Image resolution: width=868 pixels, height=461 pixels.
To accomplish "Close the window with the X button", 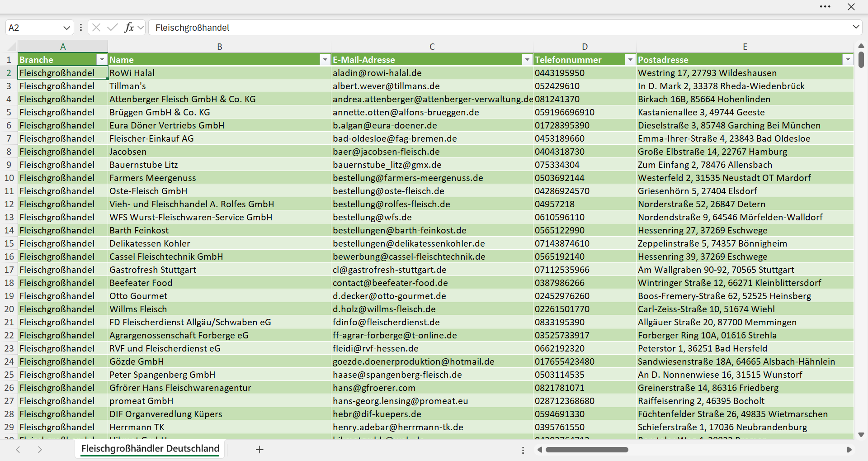I will point(851,7).
